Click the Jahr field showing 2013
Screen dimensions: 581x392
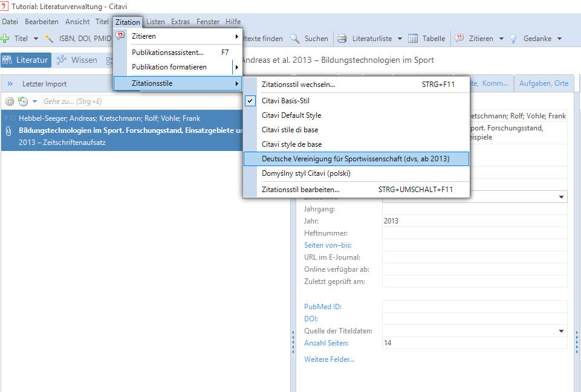click(x=475, y=221)
